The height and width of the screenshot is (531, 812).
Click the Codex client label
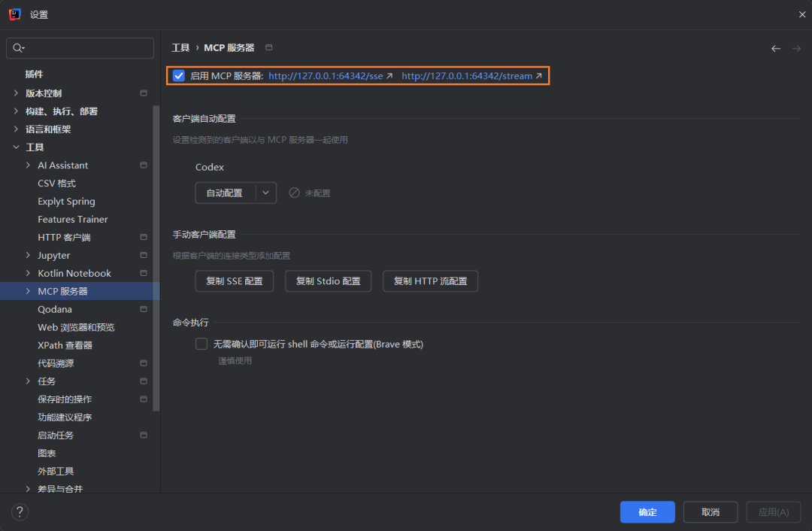point(209,167)
